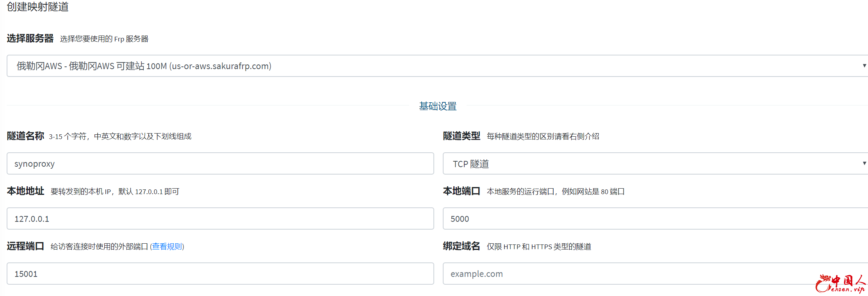Screen dimensions: 868x296
Task: Click the 基础设置 section heading
Action: coord(438,106)
